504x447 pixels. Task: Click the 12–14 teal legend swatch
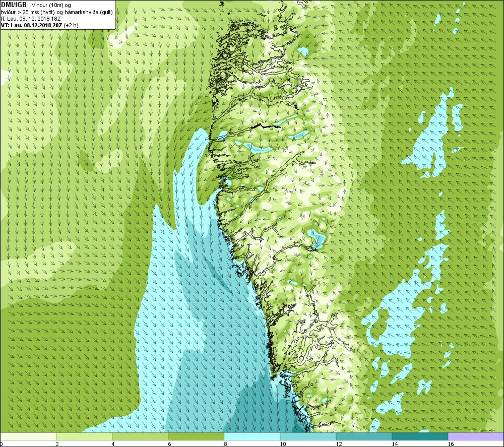(364, 436)
